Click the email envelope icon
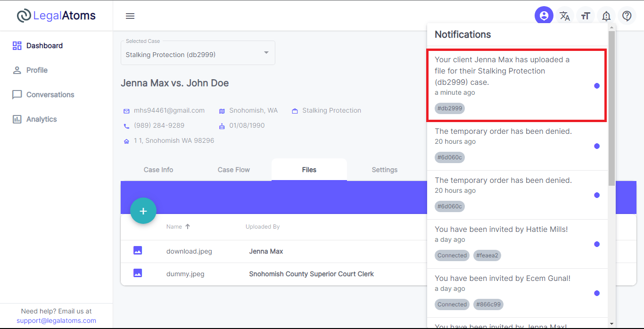Screen dimensions: 644x329 coord(126,111)
